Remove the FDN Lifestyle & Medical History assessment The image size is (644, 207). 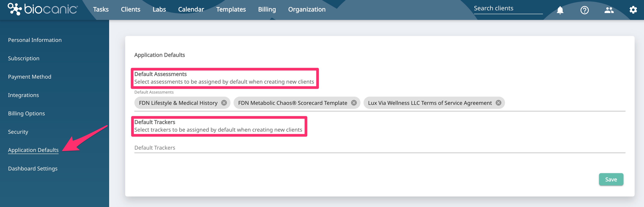[224, 103]
